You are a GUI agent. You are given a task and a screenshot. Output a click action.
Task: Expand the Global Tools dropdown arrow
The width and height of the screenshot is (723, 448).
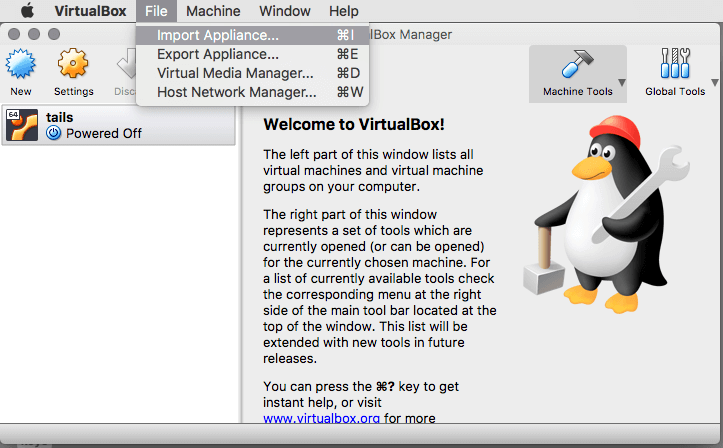click(x=715, y=83)
